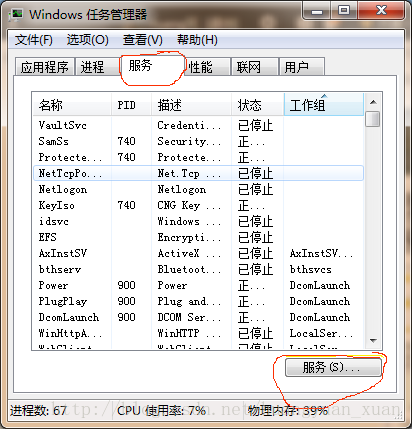This screenshot has height=429, width=412.
Task: Click the Credenti... description cell
Action: [x=189, y=125]
